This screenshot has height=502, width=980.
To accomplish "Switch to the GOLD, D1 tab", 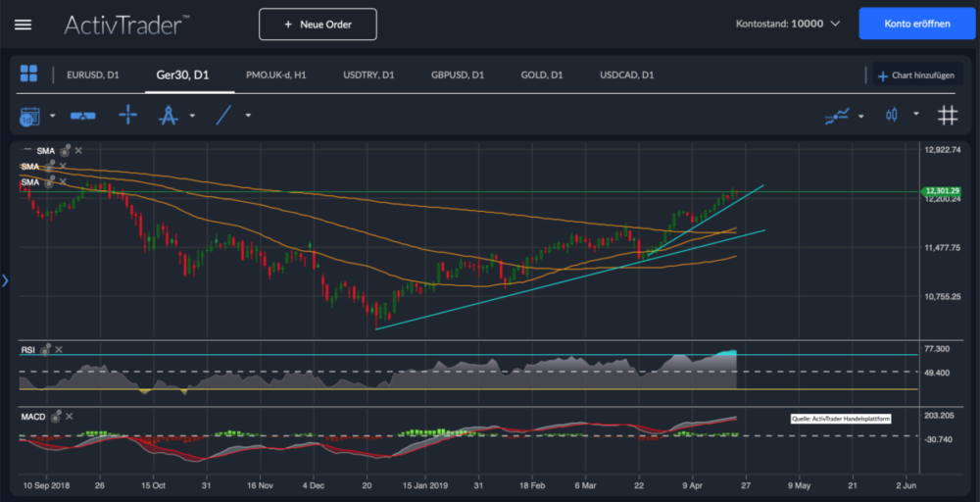I will coord(542,75).
